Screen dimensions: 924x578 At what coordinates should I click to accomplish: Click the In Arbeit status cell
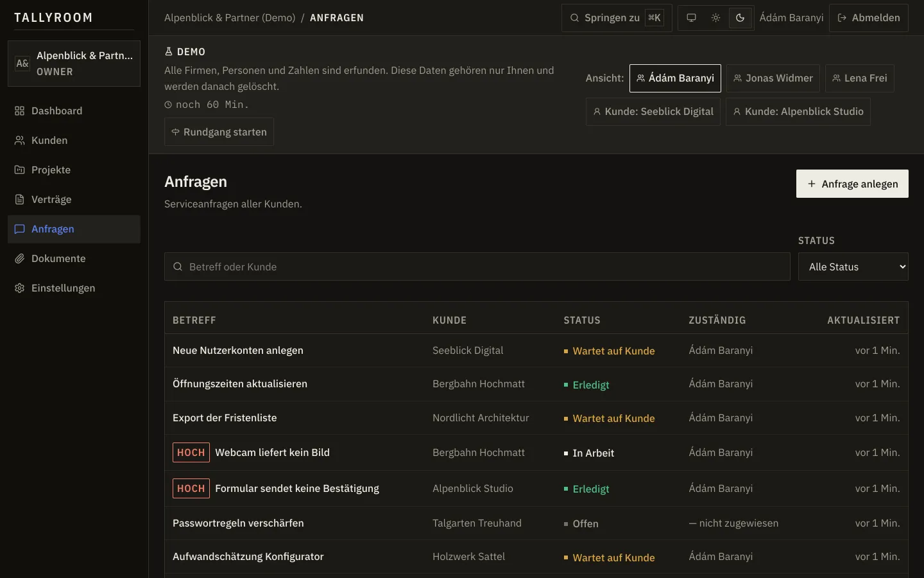point(589,453)
